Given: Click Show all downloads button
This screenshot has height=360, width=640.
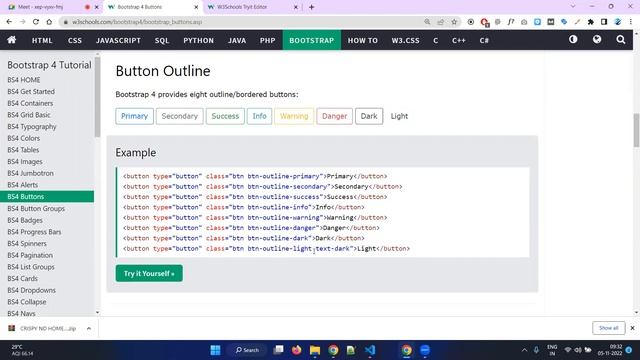Looking at the screenshot, I should point(608,328).
